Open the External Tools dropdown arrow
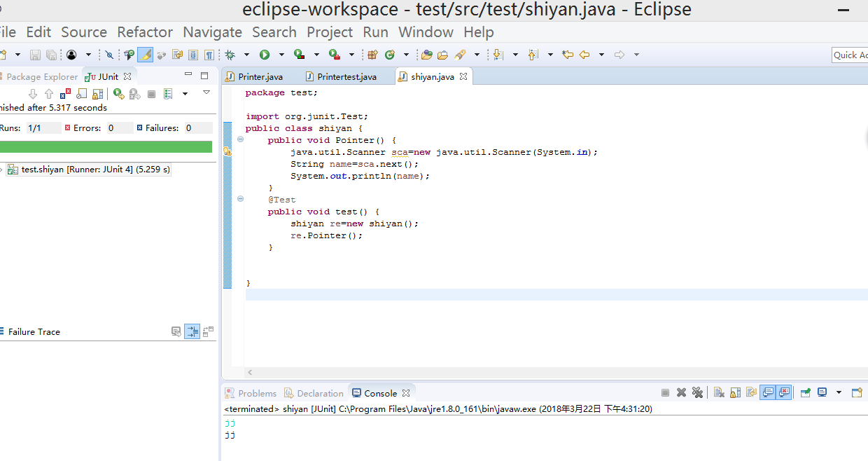The width and height of the screenshot is (868, 461). click(351, 55)
